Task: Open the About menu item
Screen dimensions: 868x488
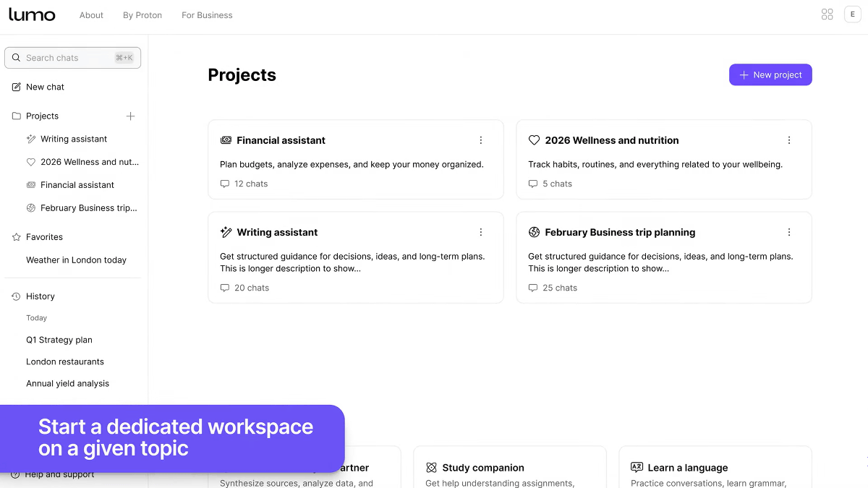Action: tap(91, 15)
